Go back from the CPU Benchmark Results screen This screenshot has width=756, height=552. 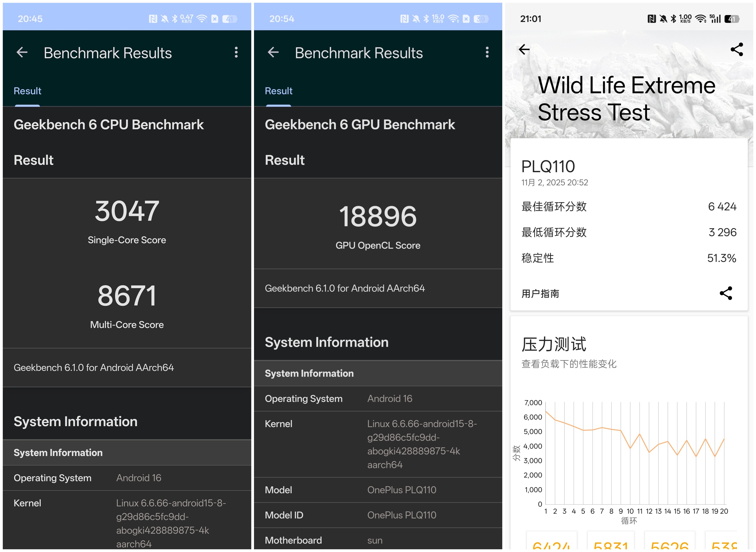coord(22,52)
